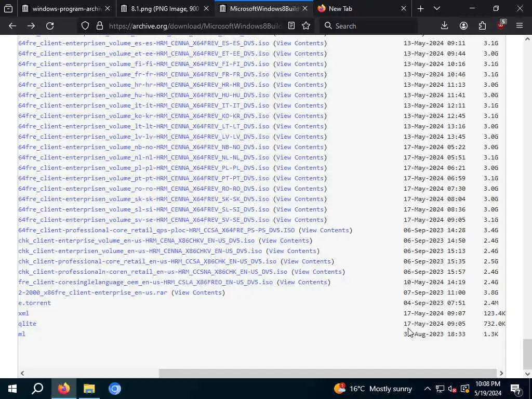Open File Explorer from taskbar
The image size is (532, 399).
click(89, 389)
